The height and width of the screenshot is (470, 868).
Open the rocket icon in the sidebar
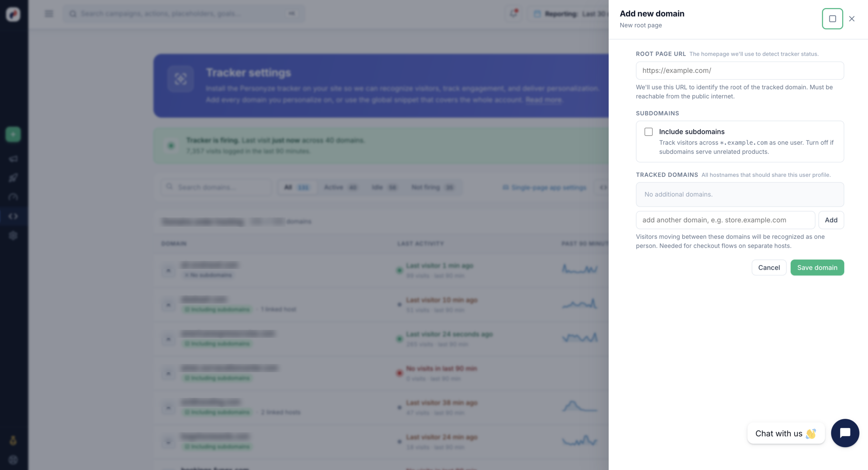pyautogui.click(x=13, y=177)
